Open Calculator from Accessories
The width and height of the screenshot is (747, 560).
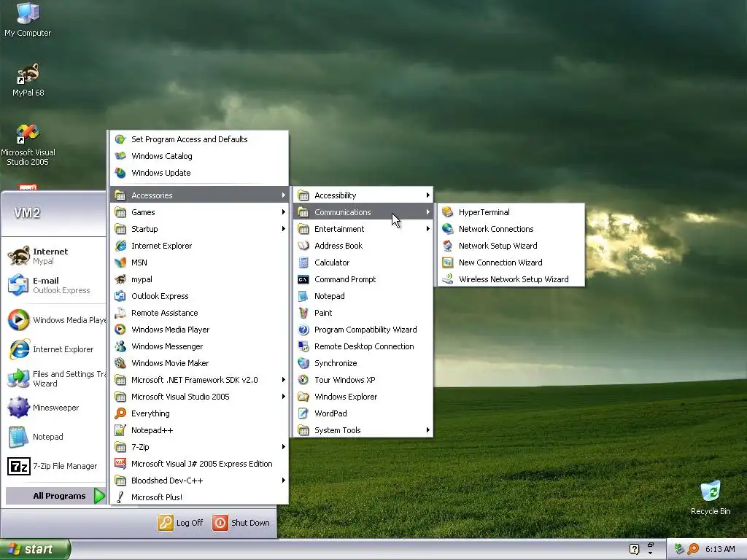[363, 262]
